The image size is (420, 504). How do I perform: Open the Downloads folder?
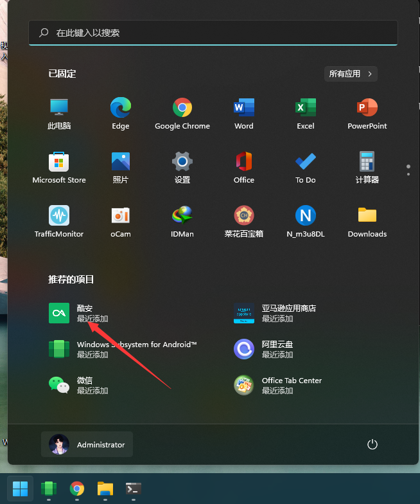pyautogui.click(x=367, y=222)
